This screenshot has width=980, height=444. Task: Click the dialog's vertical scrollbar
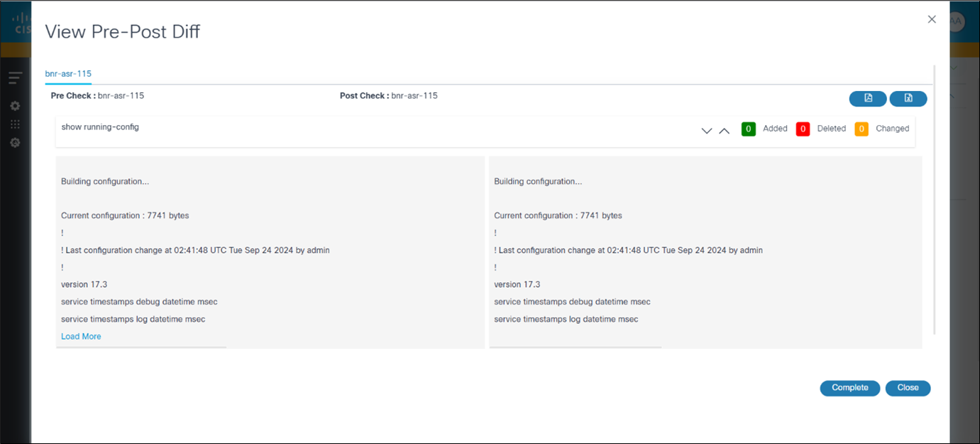pyautogui.click(x=935, y=199)
